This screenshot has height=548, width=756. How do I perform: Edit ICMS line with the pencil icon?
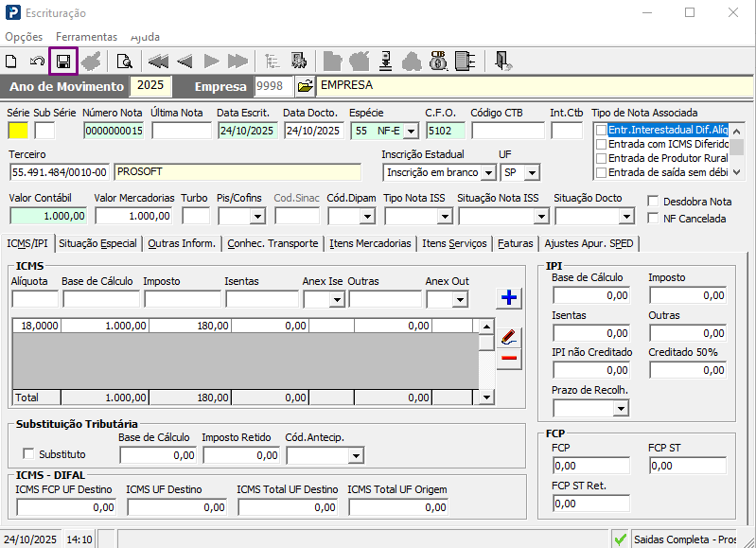point(509,337)
